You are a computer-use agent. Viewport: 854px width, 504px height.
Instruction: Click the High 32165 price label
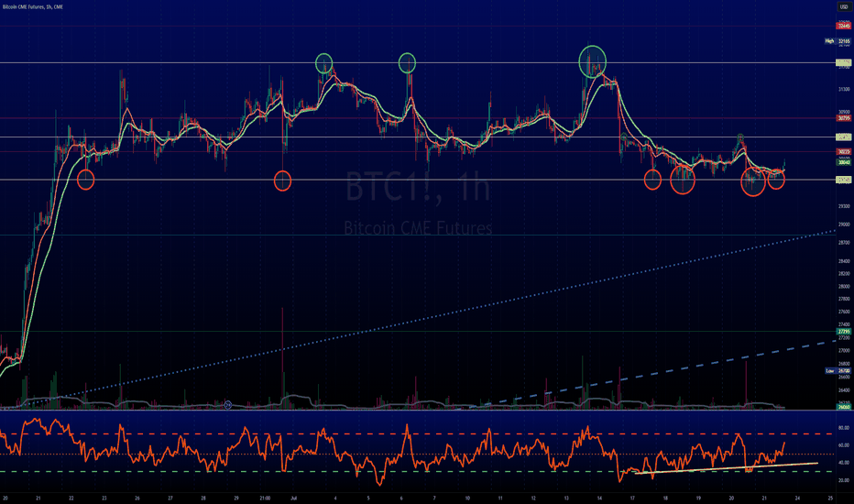tap(838, 41)
